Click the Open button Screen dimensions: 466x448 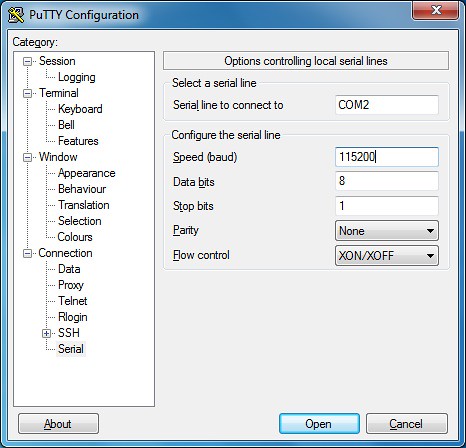319,424
